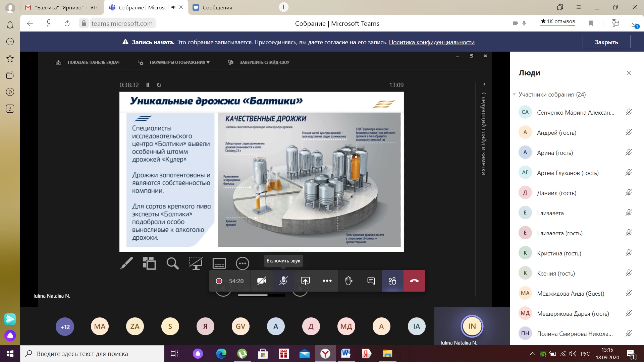Click the recording indicator dot

pyautogui.click(x=219, y=281)
